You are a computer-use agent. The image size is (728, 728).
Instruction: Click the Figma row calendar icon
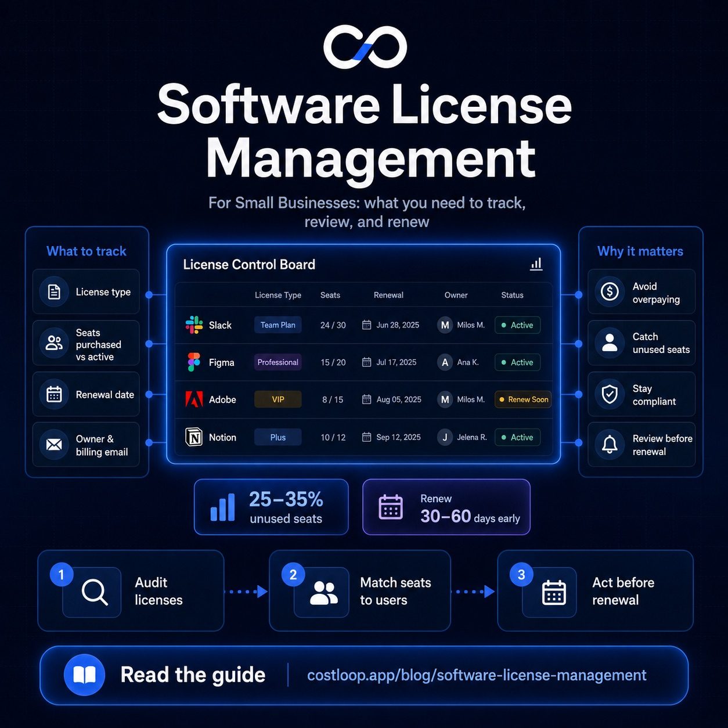pos(366,362)
